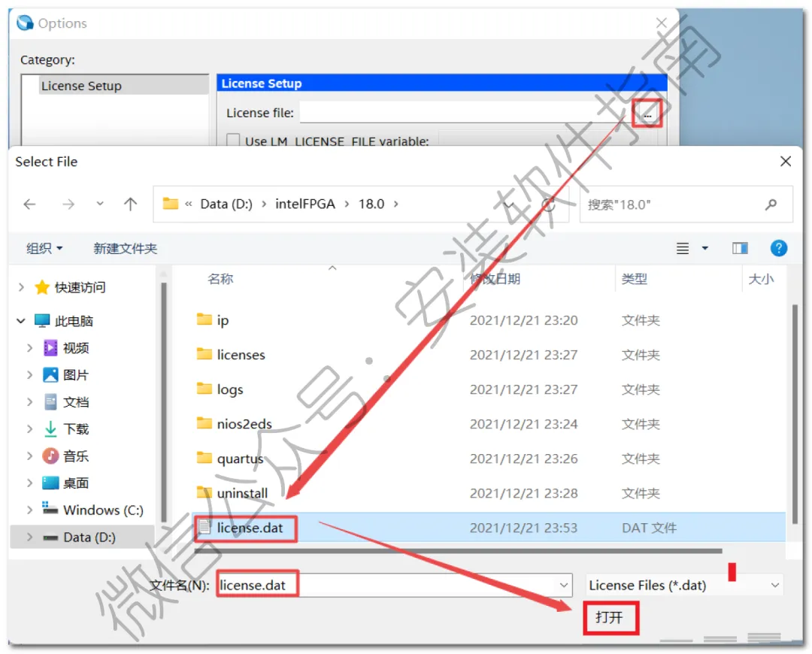Click the License file input field
The height and width of the screenshot is (654, 812).
point(466,112)
